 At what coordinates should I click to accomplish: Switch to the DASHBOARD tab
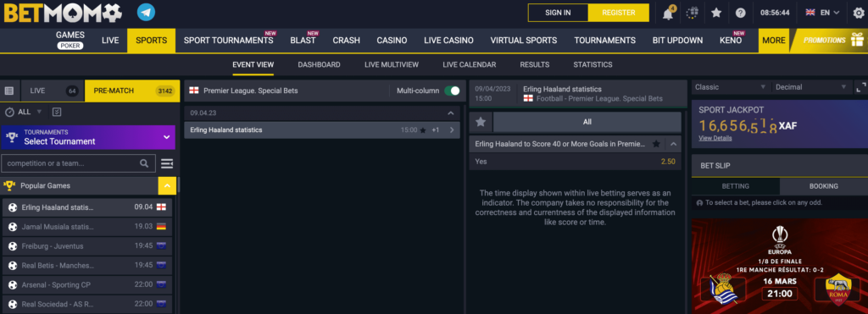[319, 64]
